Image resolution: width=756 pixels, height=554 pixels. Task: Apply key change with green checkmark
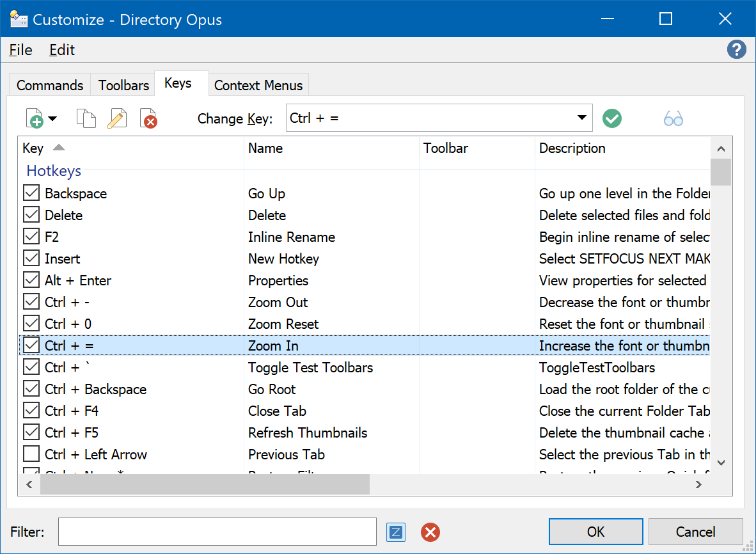click(612, 118)
